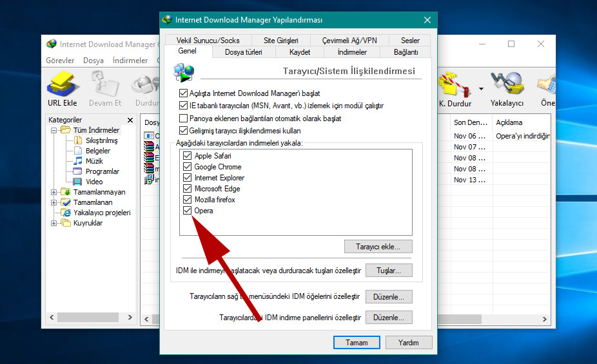
Task: Select the Sıkıştırılmış category icon
Action: [78, 140]
